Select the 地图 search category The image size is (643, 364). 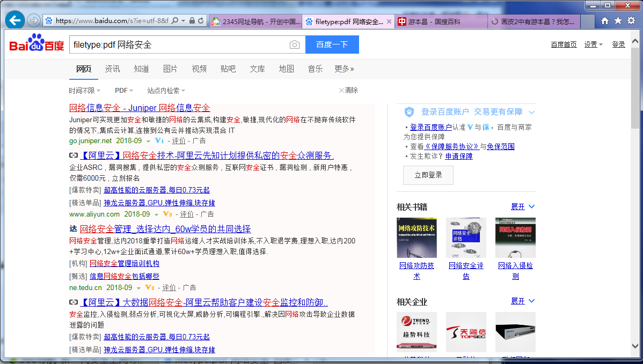pyautogui.click(x=286, y=69)
